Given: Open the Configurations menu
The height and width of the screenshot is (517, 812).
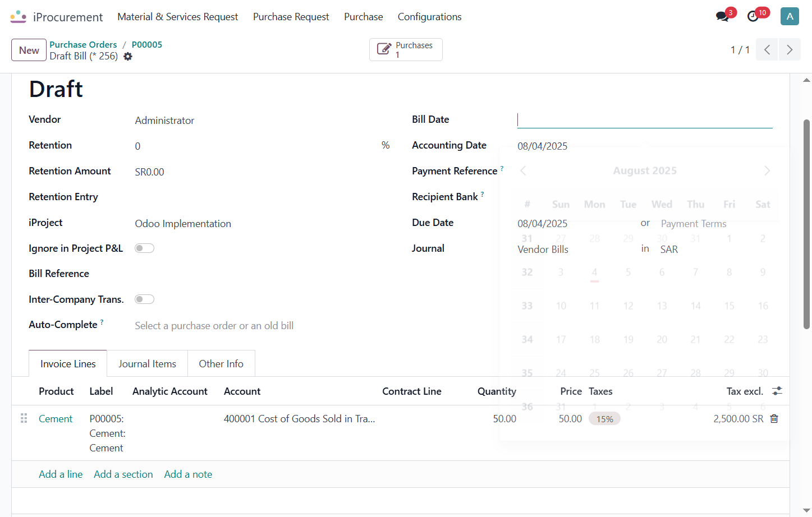Looking at the screenshot, I should [430, 17].
